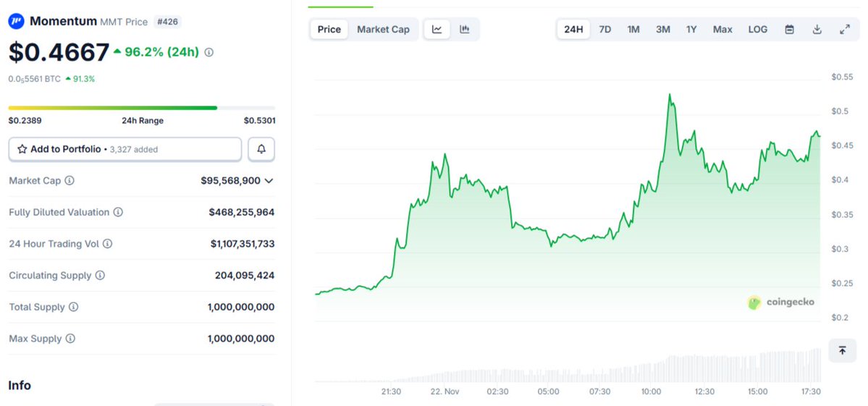Select the Market Cap chart tab
Viewport: 868px width, 406px height.
coord(383,30)
